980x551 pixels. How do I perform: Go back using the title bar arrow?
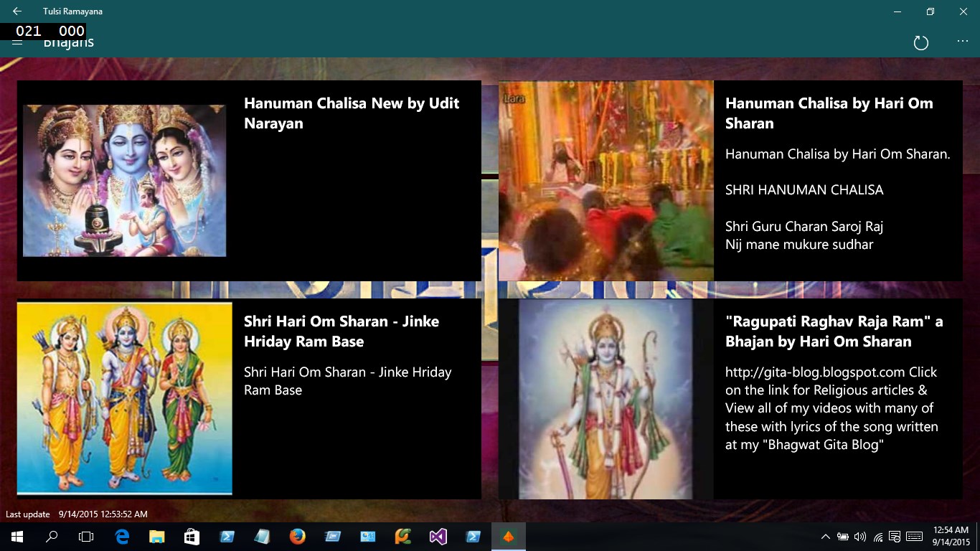pyautogui.click(x=17, y=11)
